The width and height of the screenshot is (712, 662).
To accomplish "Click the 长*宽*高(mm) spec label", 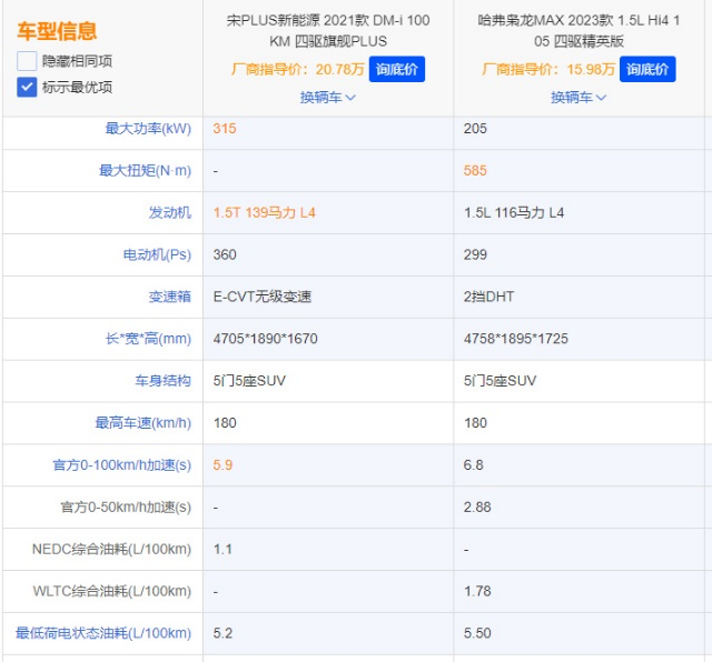I will [x=148, y=339].
